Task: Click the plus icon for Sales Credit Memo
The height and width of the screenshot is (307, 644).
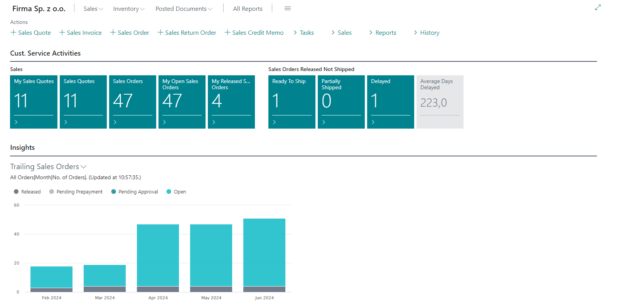Action: coord(228,32)
